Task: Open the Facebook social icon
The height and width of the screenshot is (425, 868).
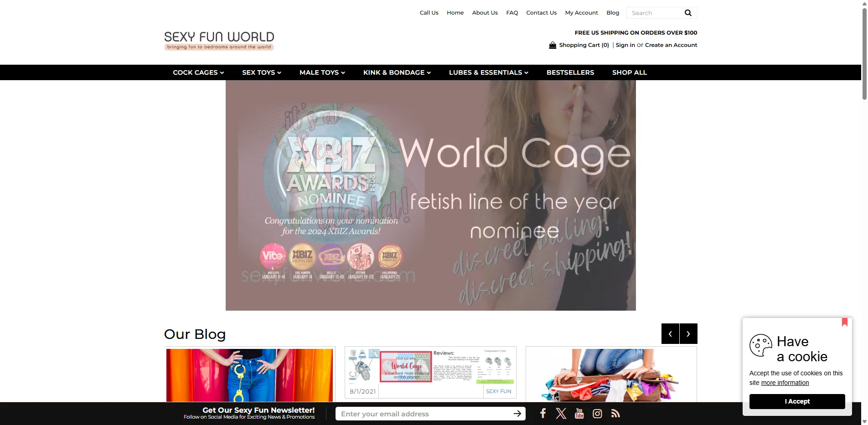Action: 542,413
